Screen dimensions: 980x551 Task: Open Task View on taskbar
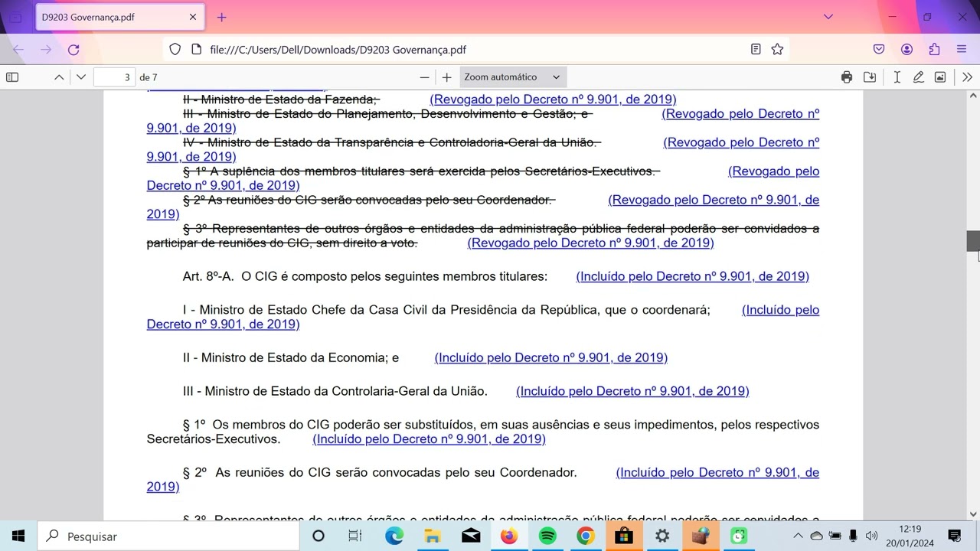click(x=355, y=536)
